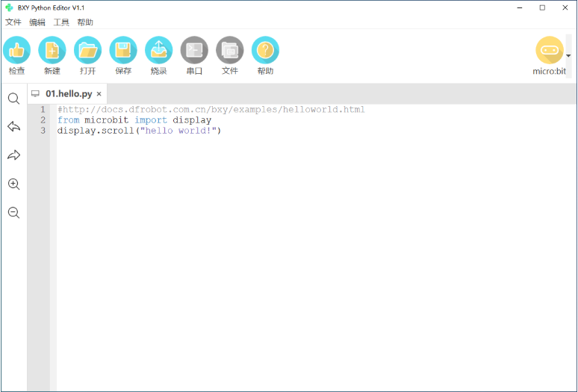578x392 pixels.
Task: Open the 编辑 menu
Action: click(37, 22)
